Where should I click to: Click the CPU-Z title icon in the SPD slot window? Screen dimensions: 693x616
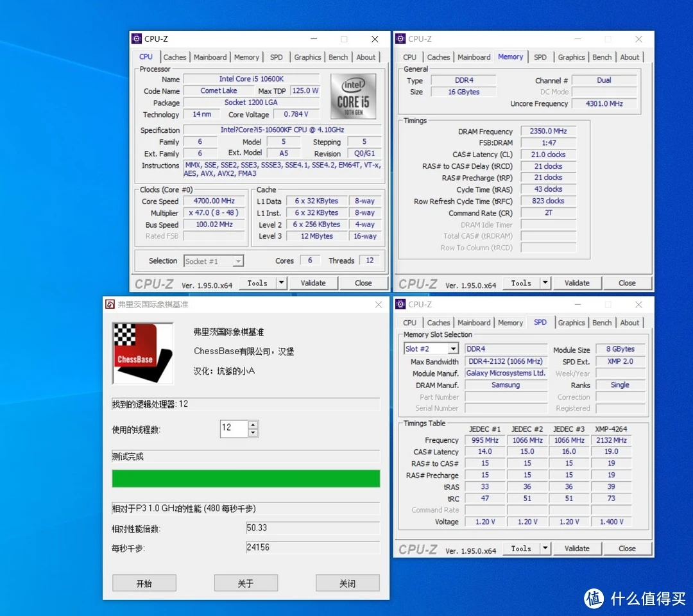pyautogui.click(x=400, y=304)
